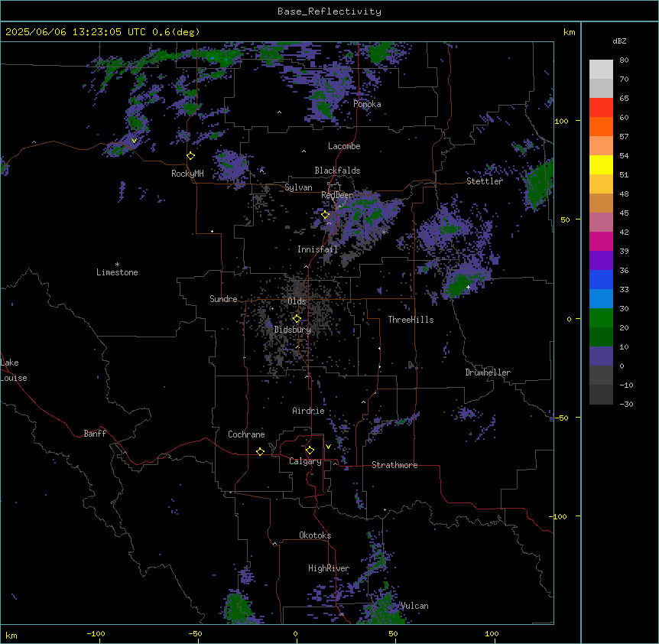Viewport: 659px width, 644px height.
Task: Click the yellow diamond marker below Cochrane
Action: pos(260,451)
